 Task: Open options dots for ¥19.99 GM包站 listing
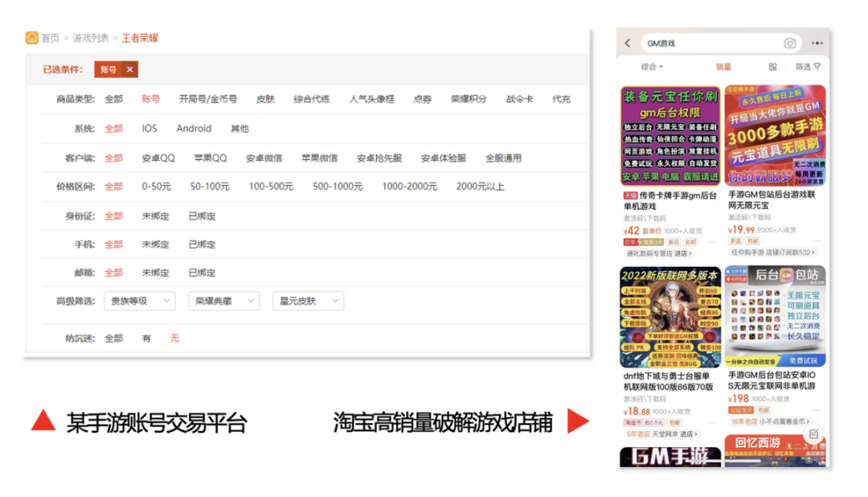[817, 241]
